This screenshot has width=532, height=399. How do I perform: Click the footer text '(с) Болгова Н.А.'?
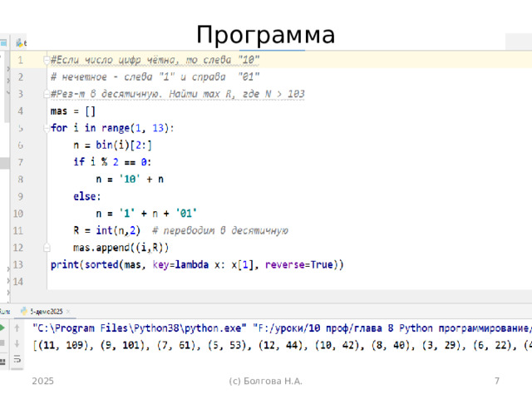[266, 381]
